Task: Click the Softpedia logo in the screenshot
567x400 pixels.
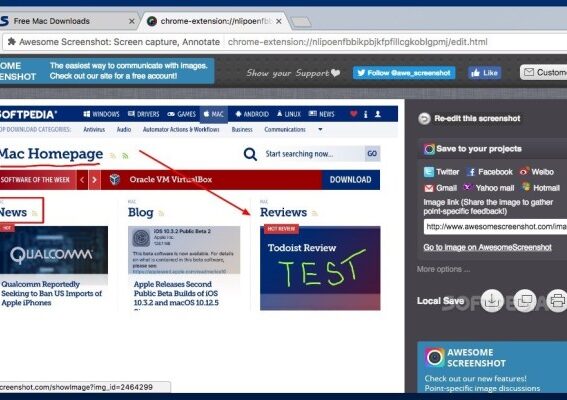Action: click(28, 115)
